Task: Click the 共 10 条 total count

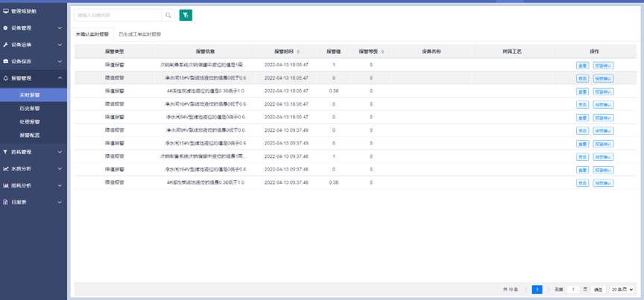Action: pos(511,290)
